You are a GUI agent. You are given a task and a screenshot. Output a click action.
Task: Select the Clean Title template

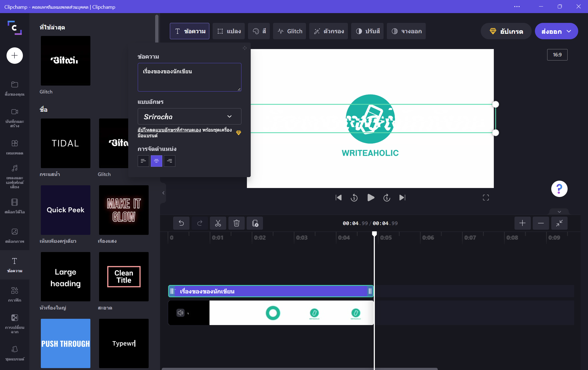(124, 277)
